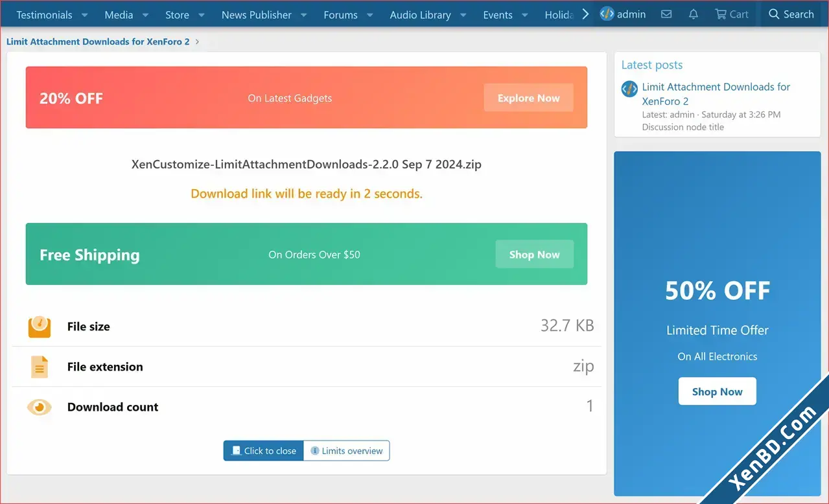Expand the Media dropdown arrow

click(145, 14)
